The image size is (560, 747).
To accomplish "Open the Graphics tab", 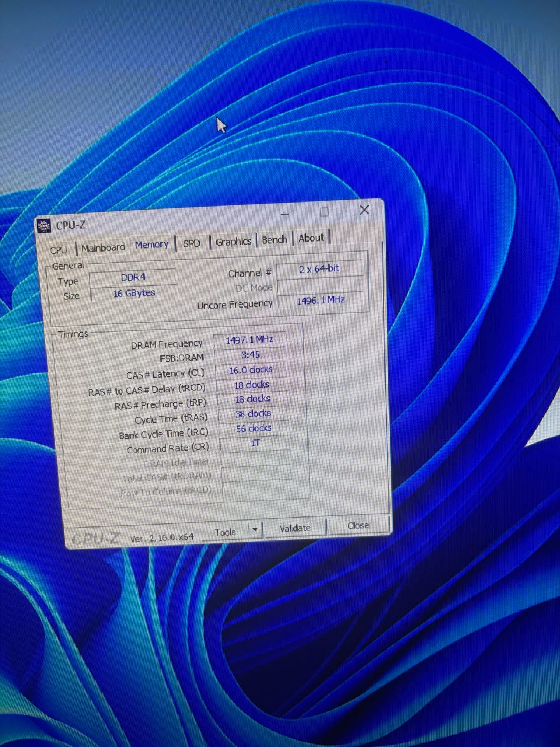I will tap(233, 242).
